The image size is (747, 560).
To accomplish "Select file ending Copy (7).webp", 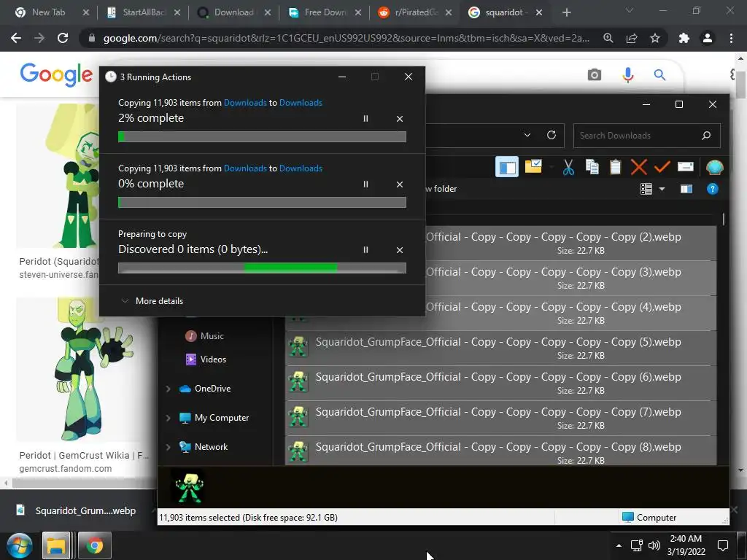I will (500, 418).
